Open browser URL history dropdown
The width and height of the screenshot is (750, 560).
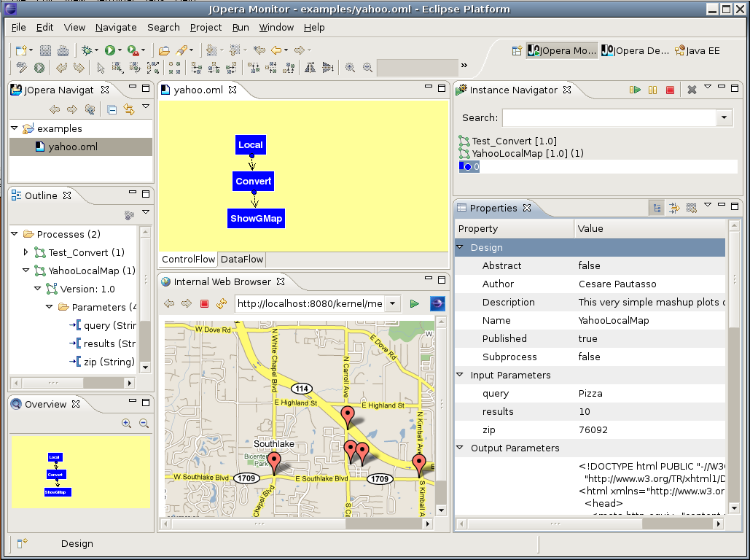click(393, 303)
